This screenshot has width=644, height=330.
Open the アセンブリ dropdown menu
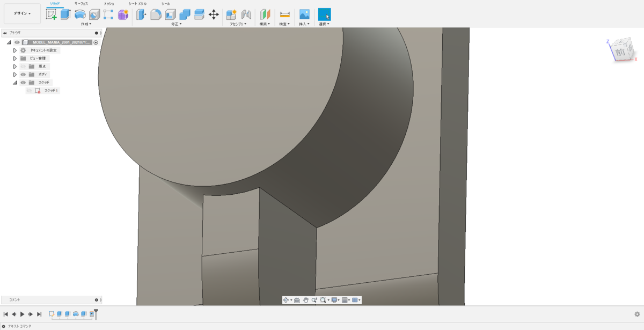coord(238,24)
